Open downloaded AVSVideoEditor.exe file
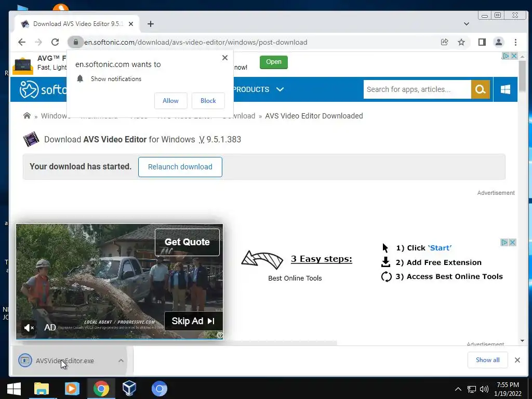The width and height of the screenshot is (532, 399). pos(64,361)
